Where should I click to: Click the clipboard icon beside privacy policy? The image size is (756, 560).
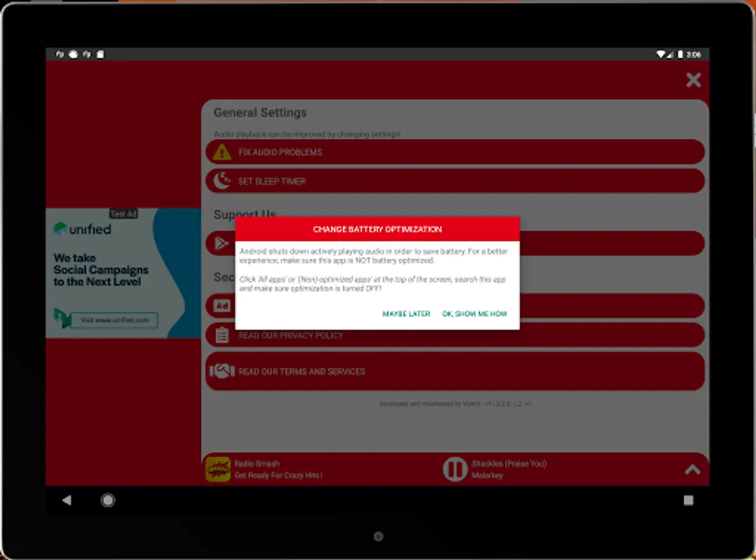click(x=222, y=335)
